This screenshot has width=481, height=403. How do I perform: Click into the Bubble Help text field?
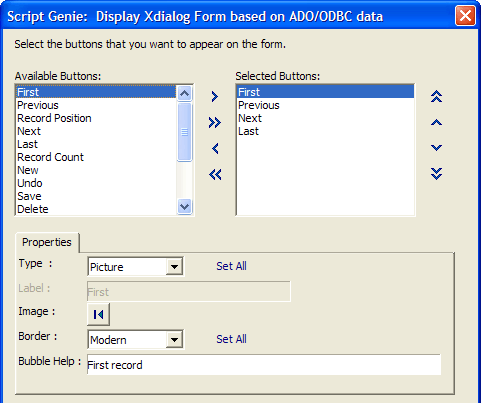click(x=264, y=365)
